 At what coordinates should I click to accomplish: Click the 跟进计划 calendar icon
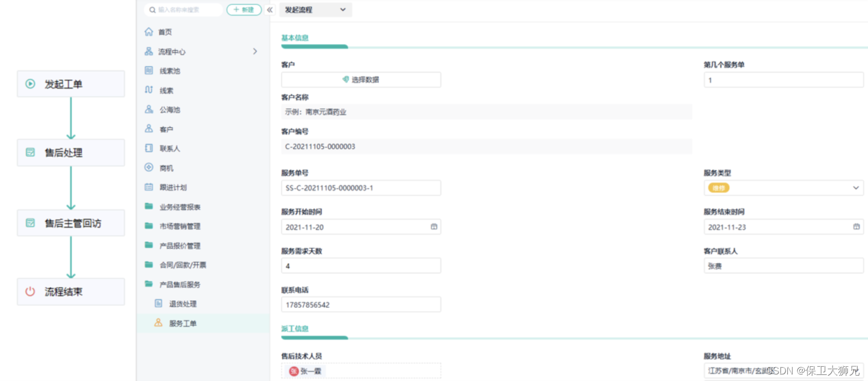point(149,187)
